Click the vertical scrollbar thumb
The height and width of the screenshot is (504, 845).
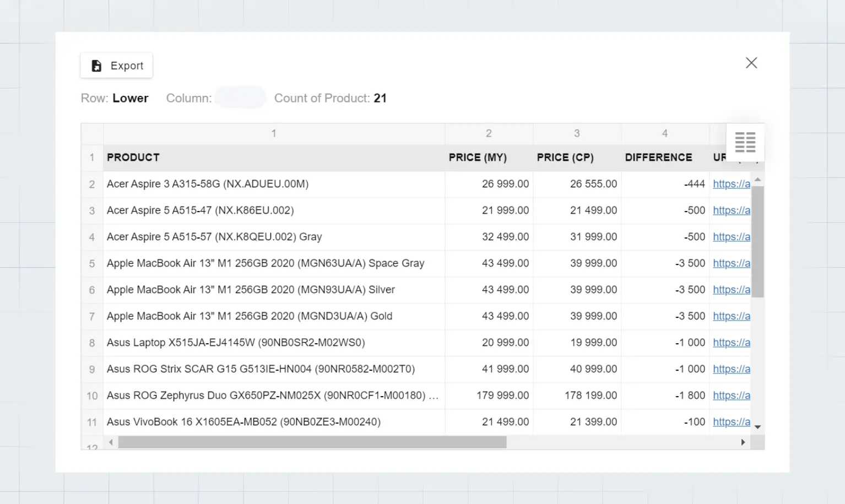coord(757,241)
